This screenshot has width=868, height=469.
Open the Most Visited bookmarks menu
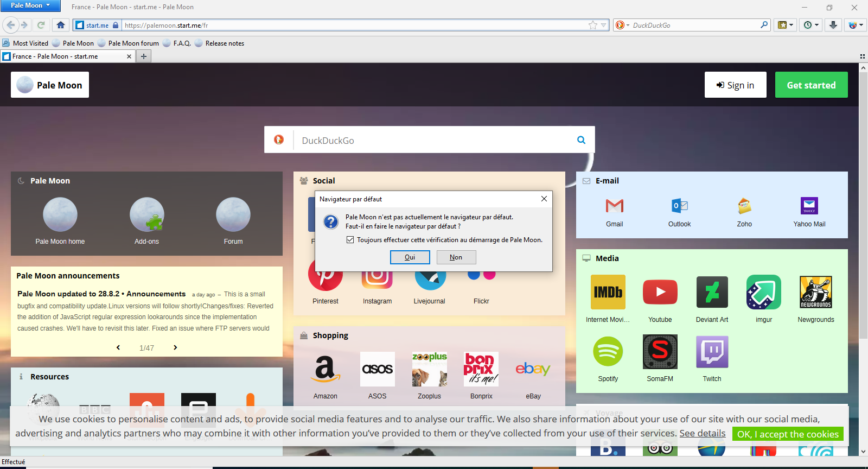pos(25,43)
